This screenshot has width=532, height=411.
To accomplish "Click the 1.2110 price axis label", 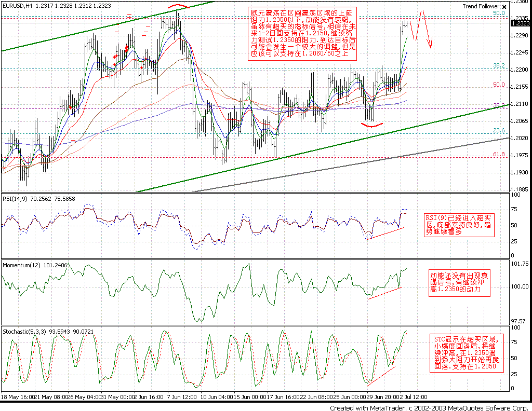I will [520, 104].
